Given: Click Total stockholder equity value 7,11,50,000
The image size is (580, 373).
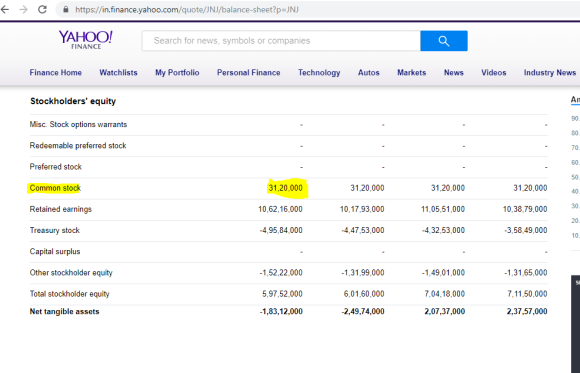Looking at the screenshot, I should 527,294.
